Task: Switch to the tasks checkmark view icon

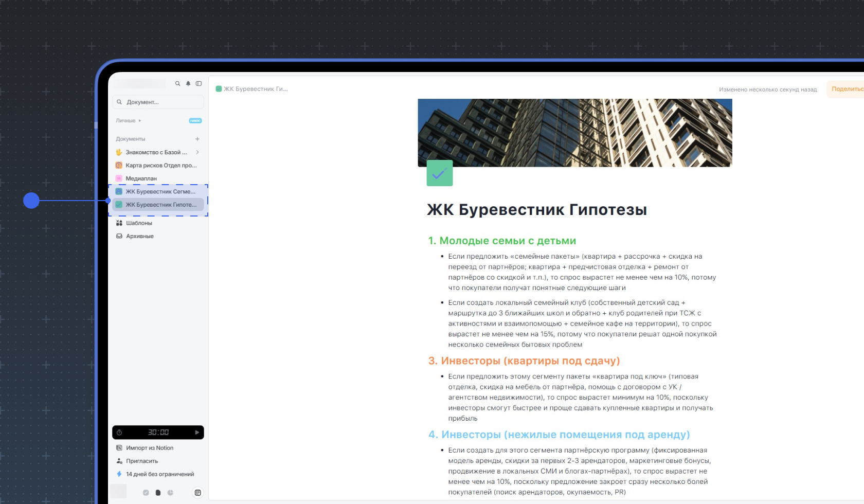Action: (146, 493)
